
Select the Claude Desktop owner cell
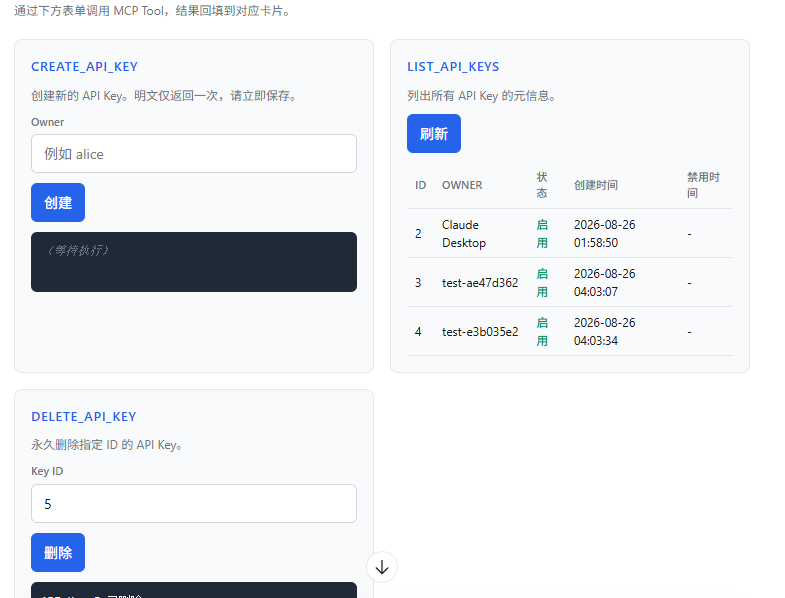click(464, 234)
